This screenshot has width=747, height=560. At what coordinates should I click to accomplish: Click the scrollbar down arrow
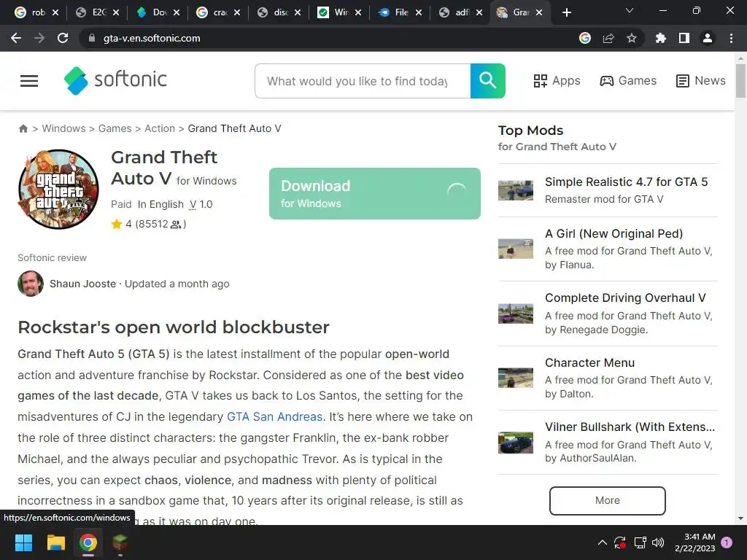point(740,518)
